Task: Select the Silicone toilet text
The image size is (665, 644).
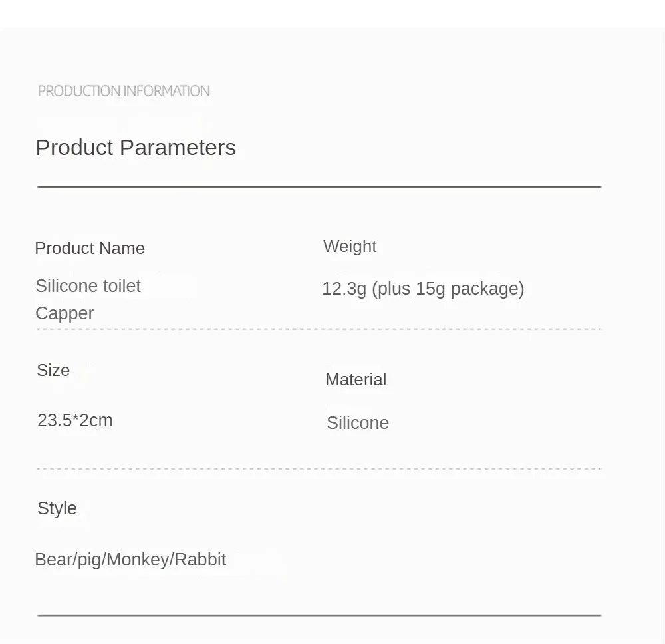Action: coord(88,286)
